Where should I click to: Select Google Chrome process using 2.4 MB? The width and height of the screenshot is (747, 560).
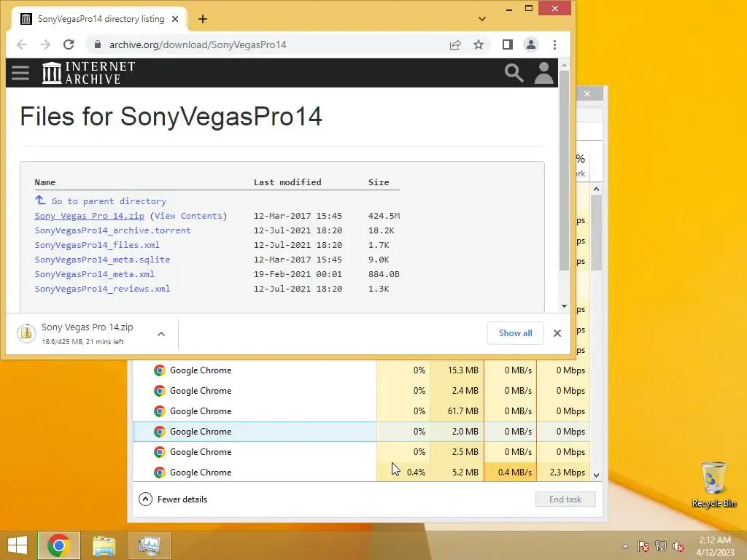click(x=362, y=391)
